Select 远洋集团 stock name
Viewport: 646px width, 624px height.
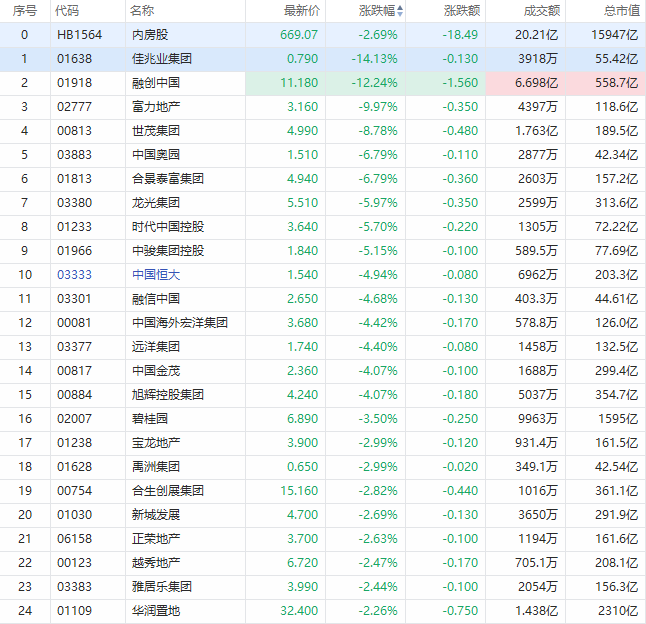[x=156, y=346]
